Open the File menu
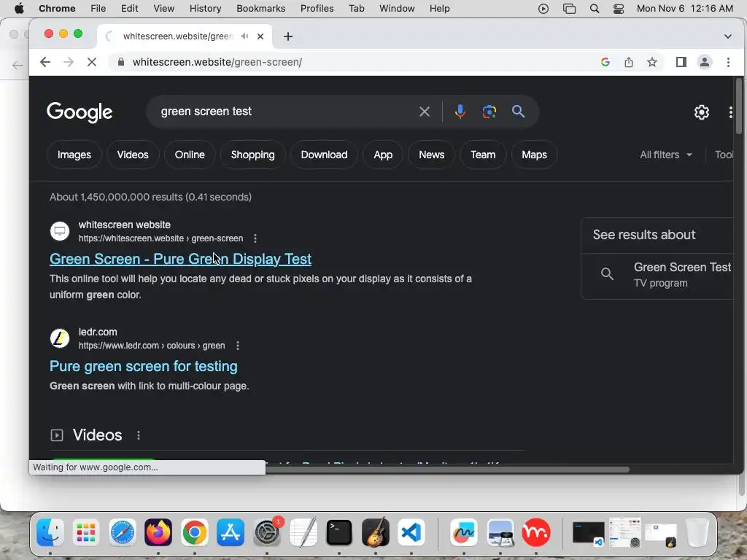This screenshot has width=747, height=560. pyautogui.click(x=98, y=9)
